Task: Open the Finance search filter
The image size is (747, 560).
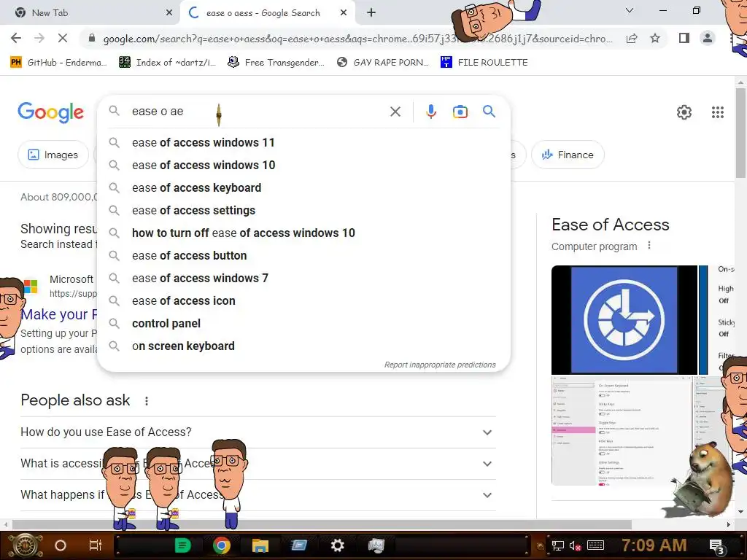Action: pyautogui.click(x=568, y=155)
